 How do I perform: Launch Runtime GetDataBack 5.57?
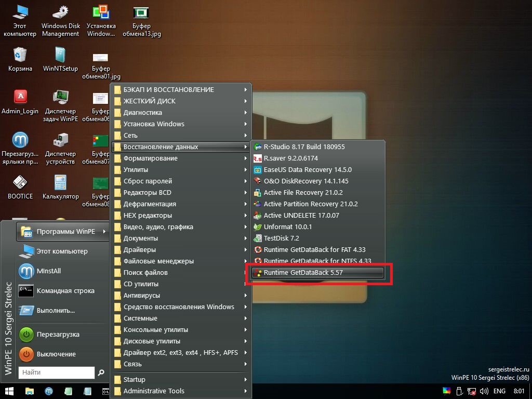coord(317,272)
